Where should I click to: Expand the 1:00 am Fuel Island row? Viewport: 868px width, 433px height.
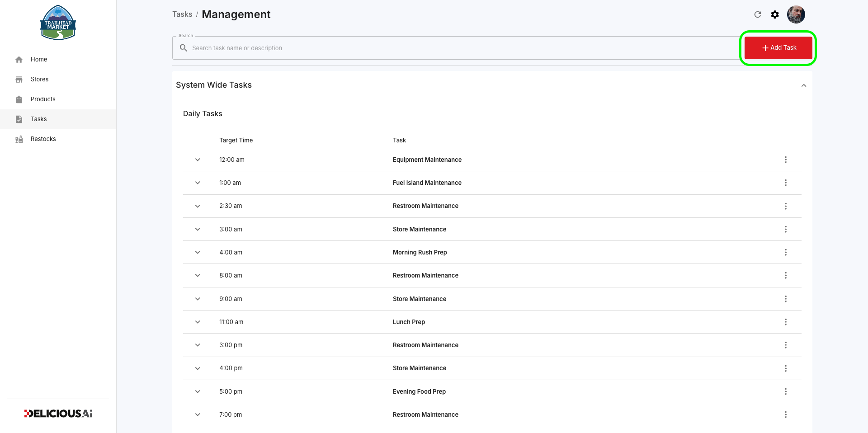point(198,183)
